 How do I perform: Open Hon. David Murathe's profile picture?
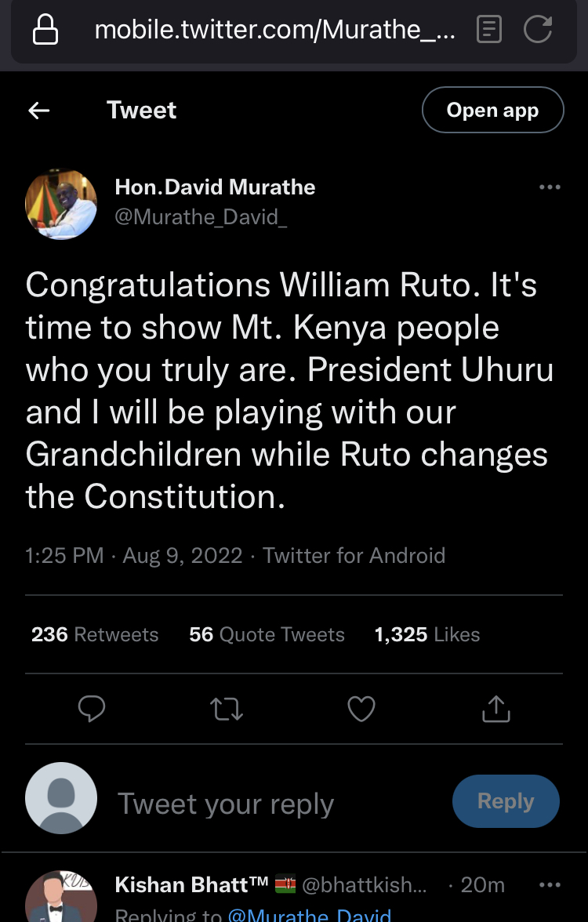tap(61, 203)
